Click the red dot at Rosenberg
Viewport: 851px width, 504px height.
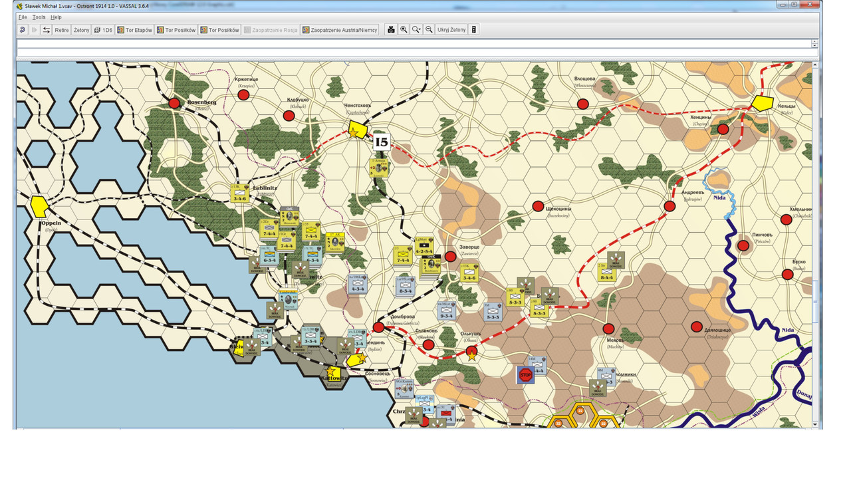pyautogui.click(x=174, y=103)
